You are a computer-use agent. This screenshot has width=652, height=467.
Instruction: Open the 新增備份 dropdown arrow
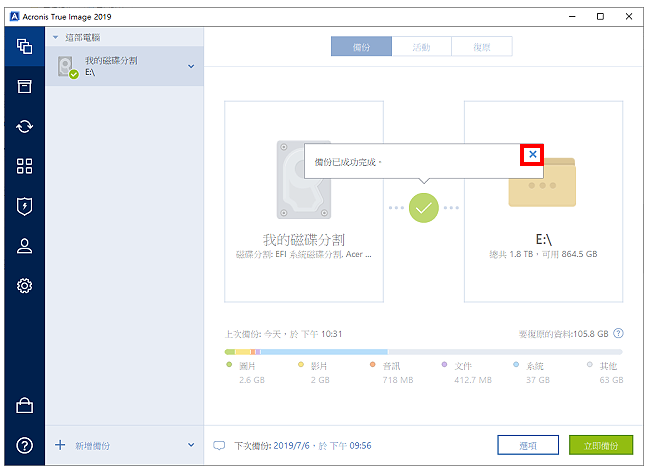point(191,445)
